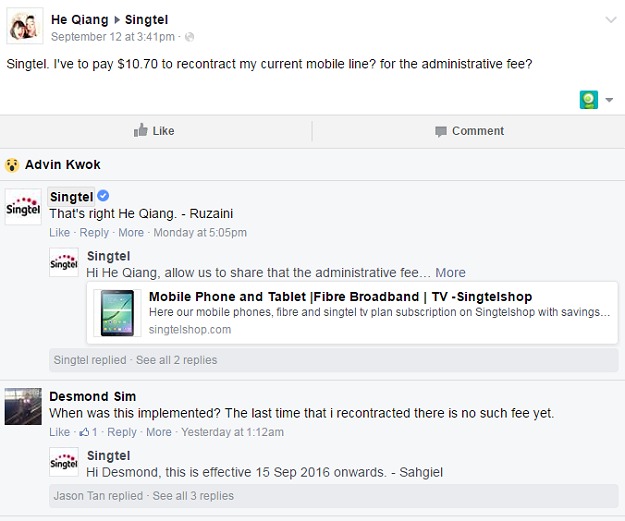
Task: Open the dropdown arrow beside identity icon
Action: click(x=608, y=100)
